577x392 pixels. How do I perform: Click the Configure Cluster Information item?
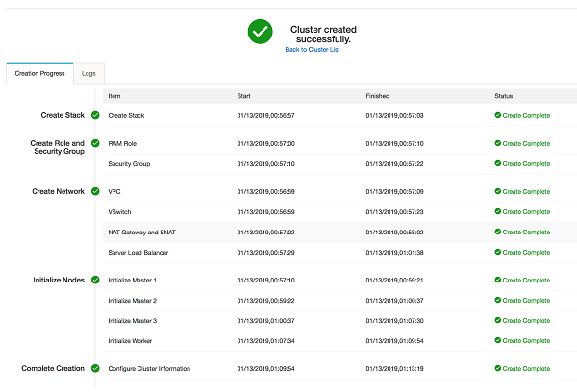149,368
